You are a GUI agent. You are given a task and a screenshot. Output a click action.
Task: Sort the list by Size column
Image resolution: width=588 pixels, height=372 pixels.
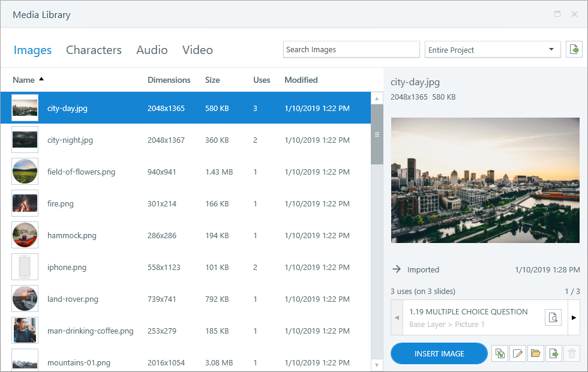click(212, 80)
